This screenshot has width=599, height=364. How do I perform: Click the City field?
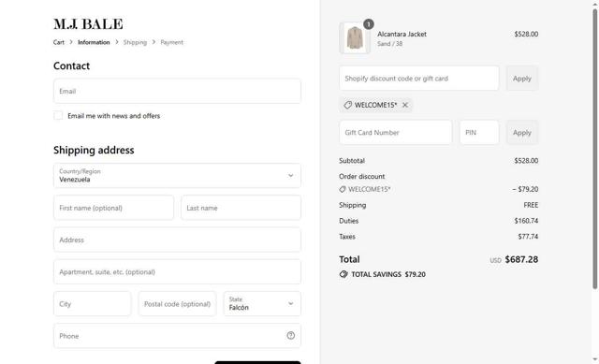[x=93, y=304]
